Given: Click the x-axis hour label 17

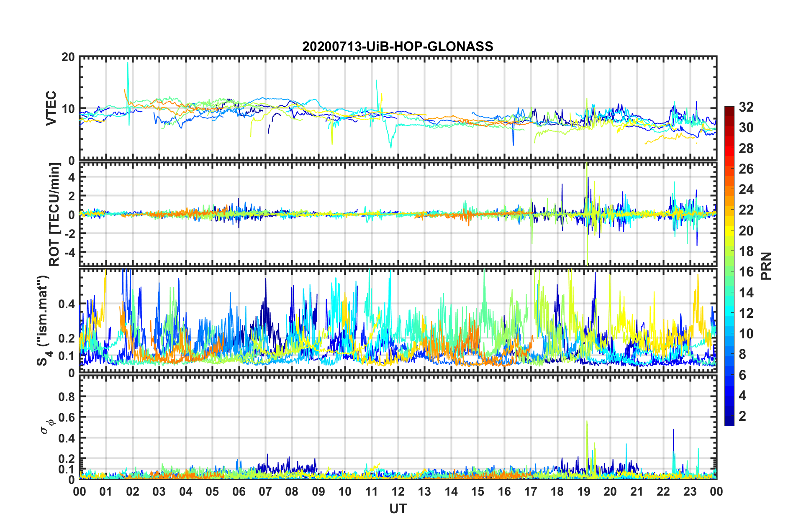Looking at the screenshot, I should coord(531,491).
